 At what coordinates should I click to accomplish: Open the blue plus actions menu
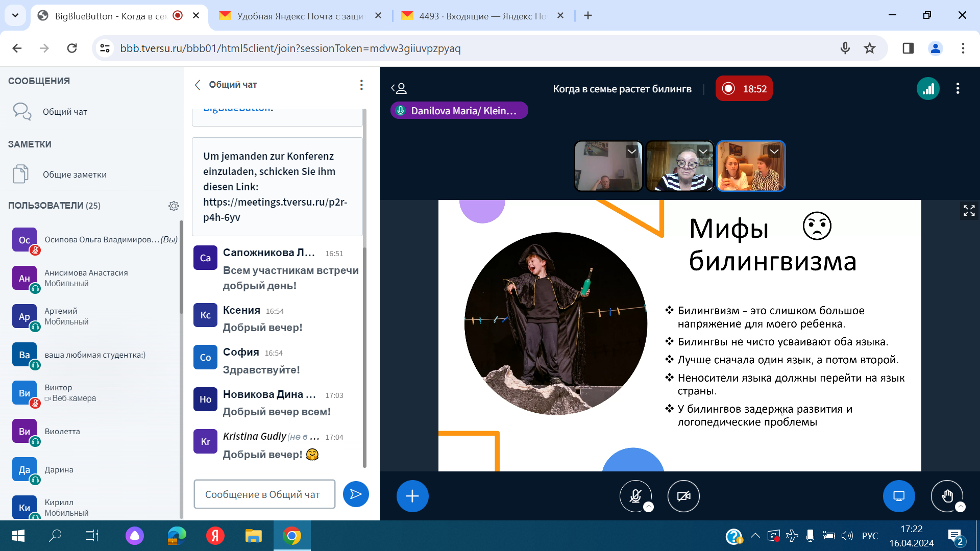pyautogui.click(x=412, y=496)
